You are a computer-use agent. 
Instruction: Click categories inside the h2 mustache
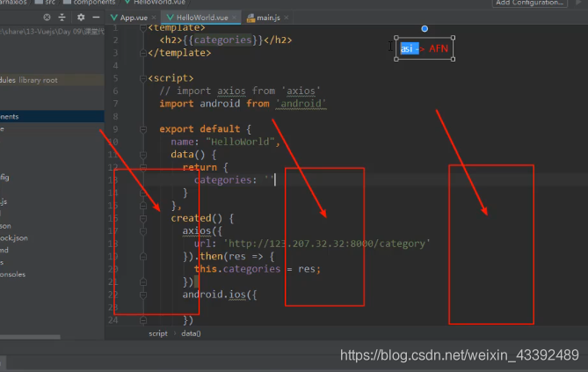[222, 40]
